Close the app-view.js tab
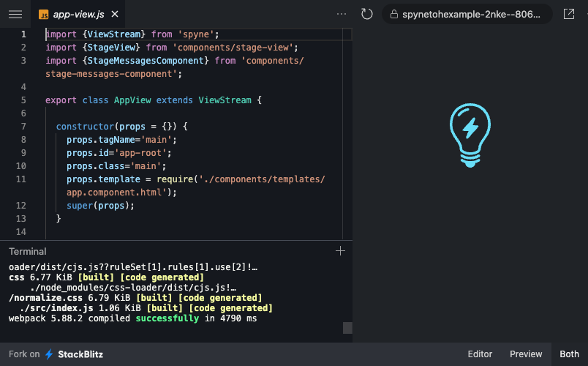This screenshot has height=366, width=588. tap(115, 14)
